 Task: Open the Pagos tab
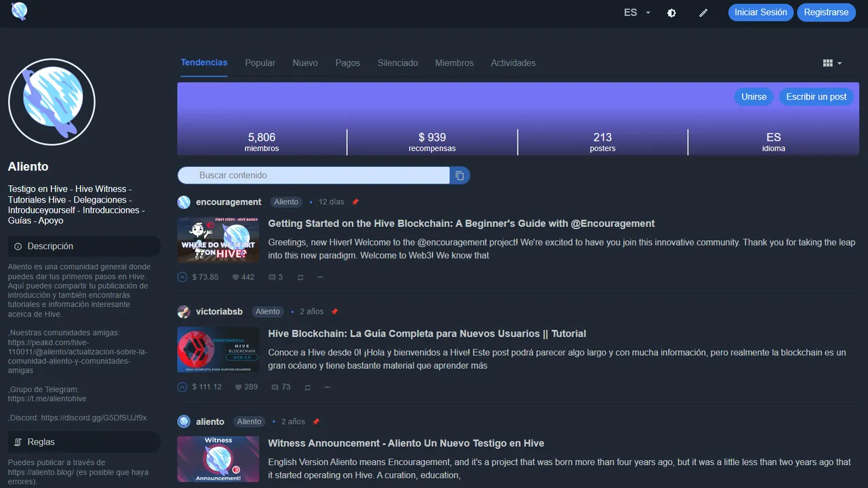coord(347,63)
